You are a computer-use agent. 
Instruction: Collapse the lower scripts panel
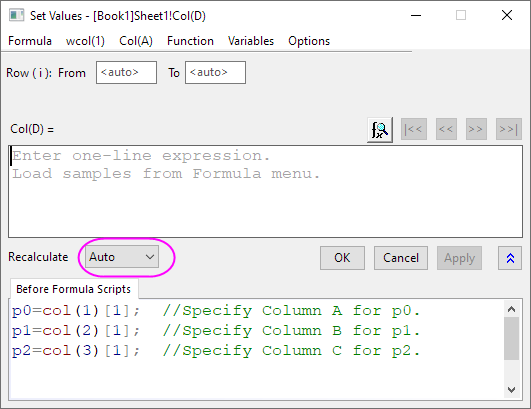(510, 258)
